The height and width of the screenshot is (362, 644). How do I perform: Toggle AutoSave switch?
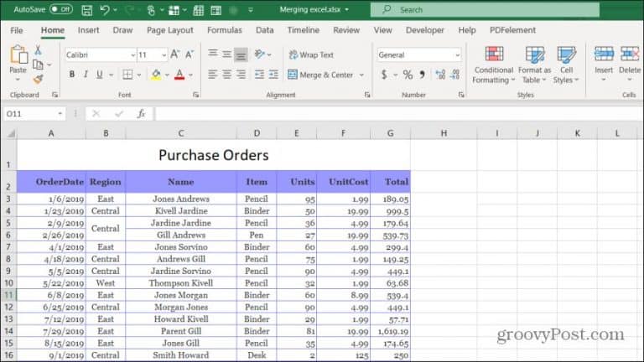pyautogui.click(x=60, y=9)
